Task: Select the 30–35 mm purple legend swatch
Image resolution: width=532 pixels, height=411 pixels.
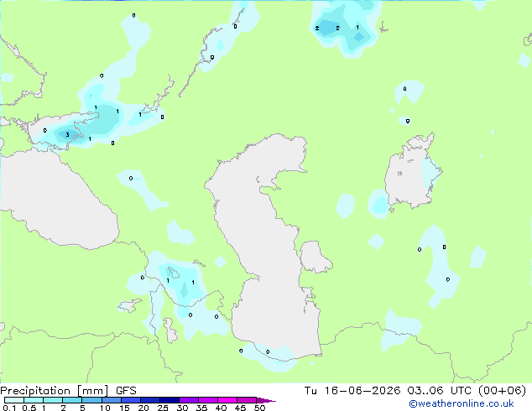Action: point(188,400)
